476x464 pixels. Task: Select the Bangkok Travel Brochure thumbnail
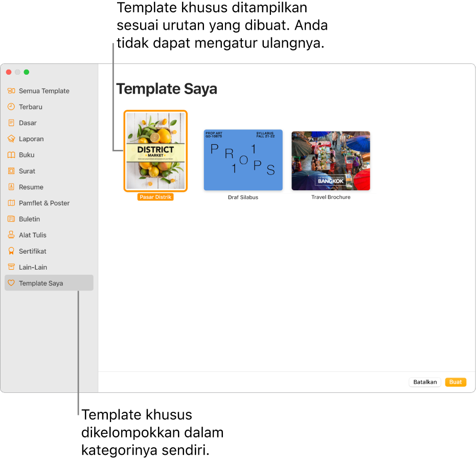(x=331, y=161)
